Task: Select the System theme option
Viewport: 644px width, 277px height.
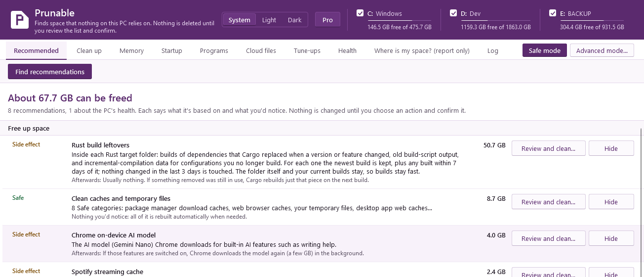Action: [x=240, y=20]
